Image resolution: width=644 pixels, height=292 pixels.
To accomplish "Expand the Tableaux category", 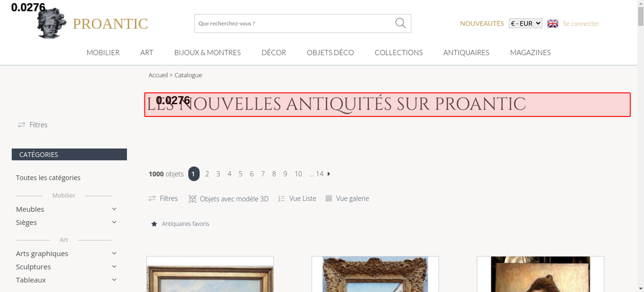I will point(114,280).
